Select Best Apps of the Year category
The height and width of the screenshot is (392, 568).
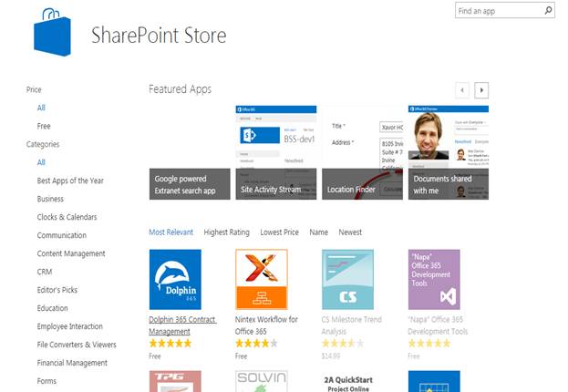(70, 181)
